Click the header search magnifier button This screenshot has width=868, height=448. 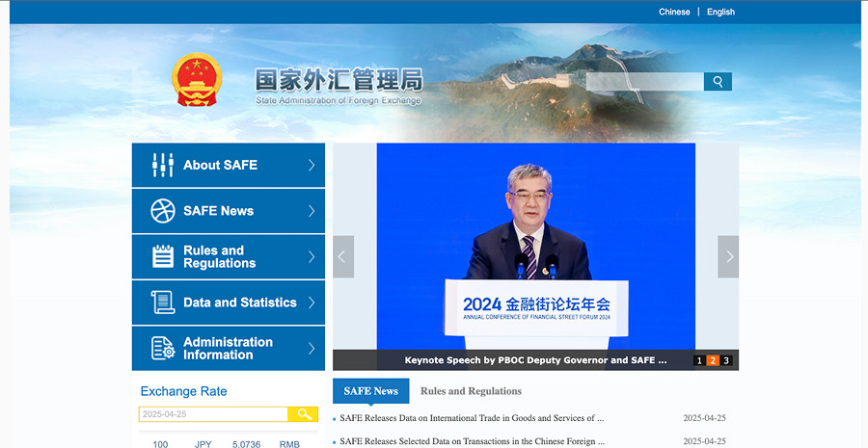pos(718,81)
